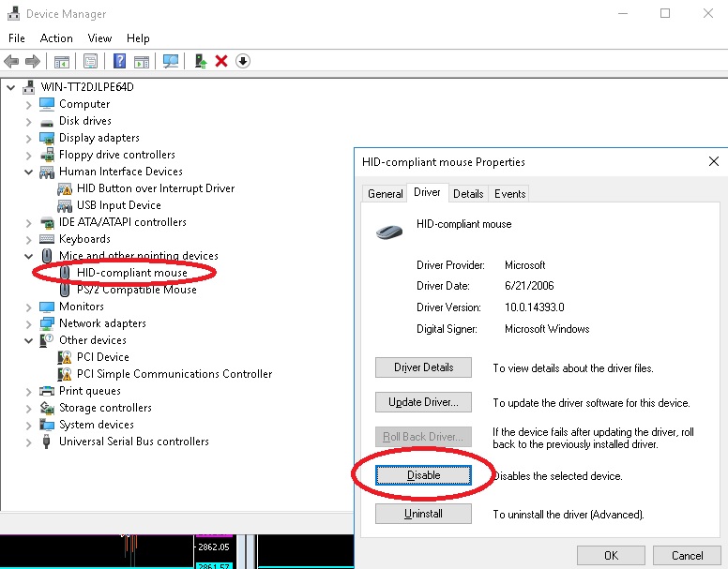This screenshot has height=569, width=728.
Task: Click the Help toolbar icon
Action: click(x=119, y=61)
